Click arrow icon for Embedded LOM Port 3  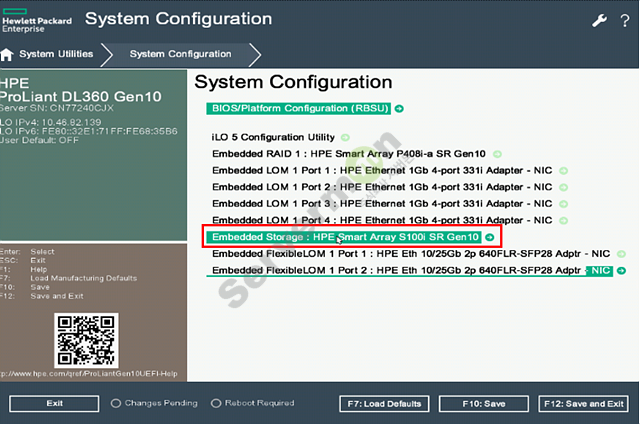pos(564,204)
